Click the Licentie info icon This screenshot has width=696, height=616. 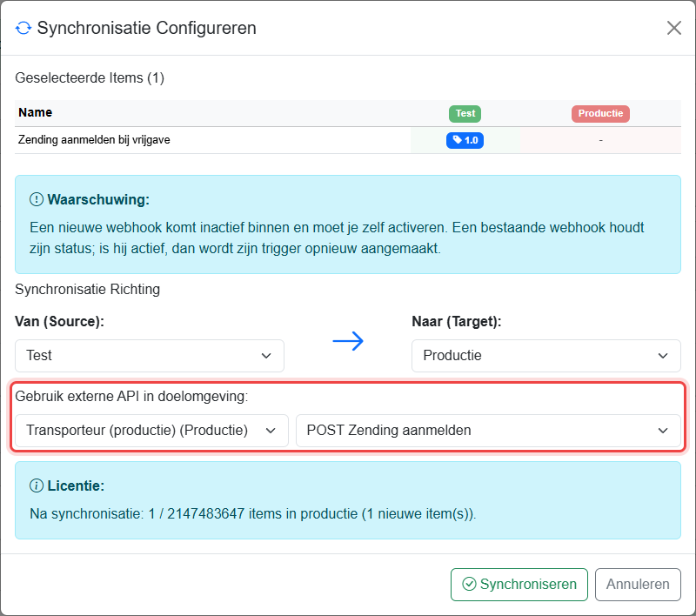(36, 486)
